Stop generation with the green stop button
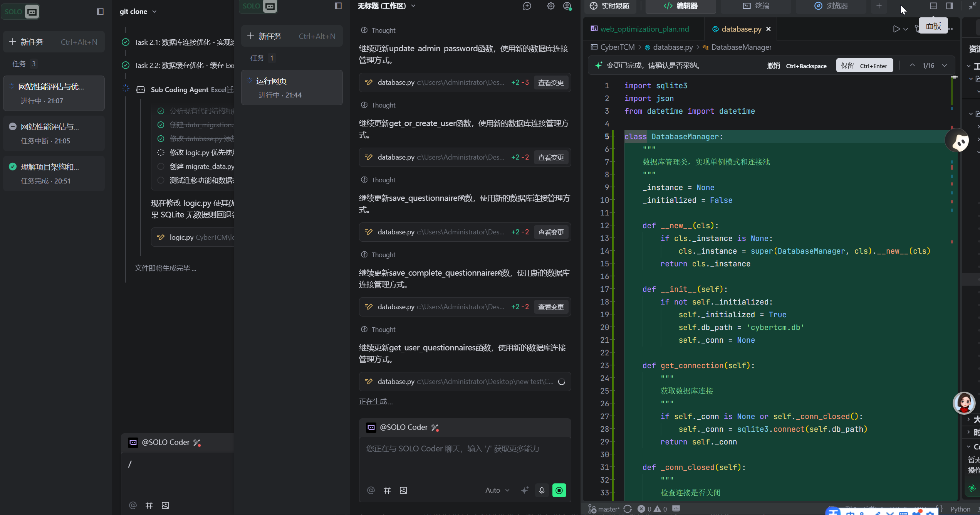Viewport: 980px width, 515px height. click(559, 490)
